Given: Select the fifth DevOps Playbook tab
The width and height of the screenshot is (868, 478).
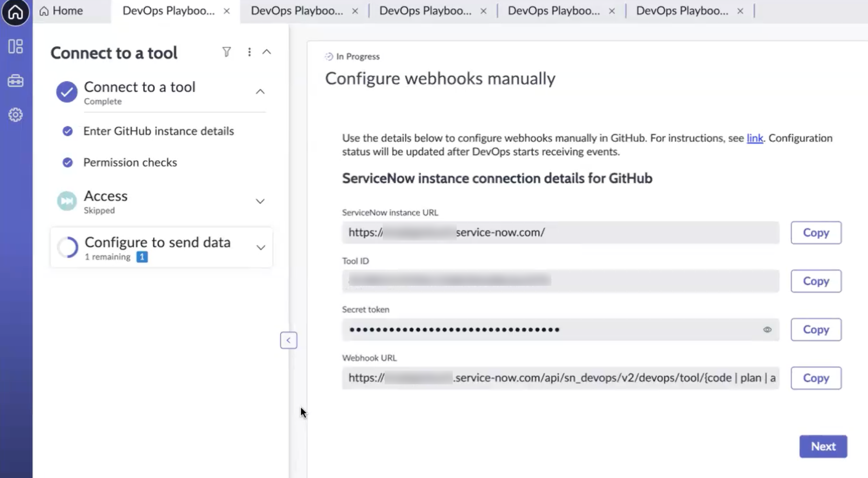Looking at the screenshot, I should click(x=682, y=11).
